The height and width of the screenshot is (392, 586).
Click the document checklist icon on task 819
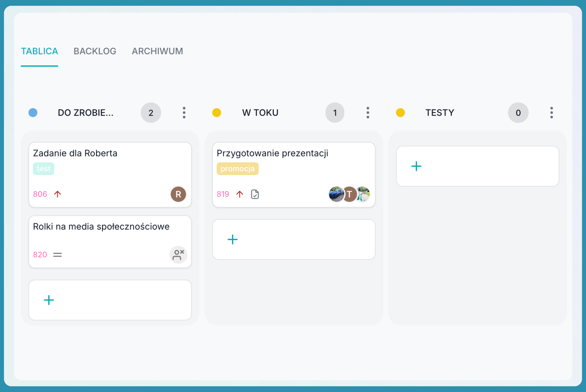point(255,194)
